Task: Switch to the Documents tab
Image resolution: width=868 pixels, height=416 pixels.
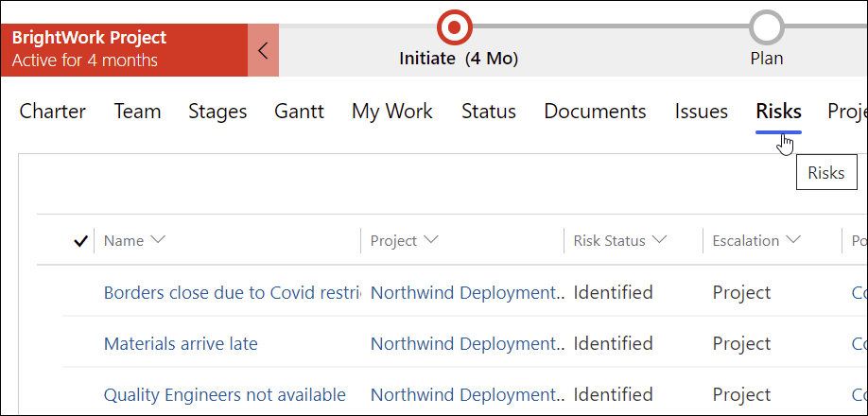Action: point(595,112)
